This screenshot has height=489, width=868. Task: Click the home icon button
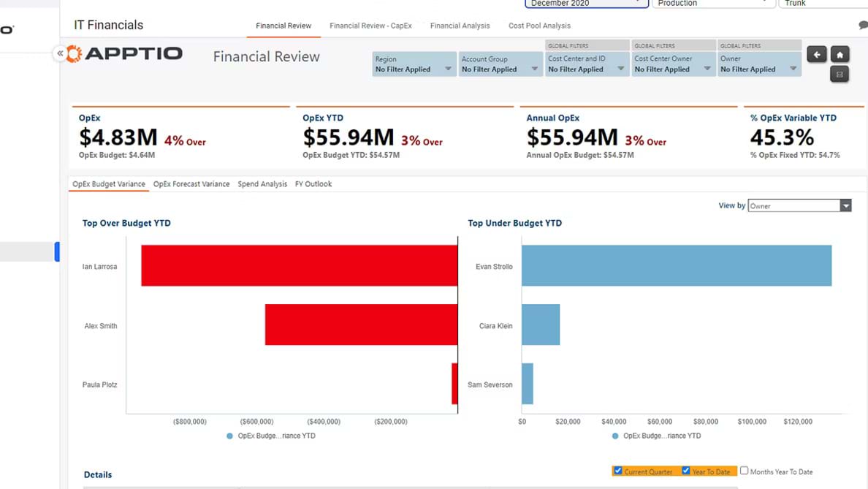840,55
